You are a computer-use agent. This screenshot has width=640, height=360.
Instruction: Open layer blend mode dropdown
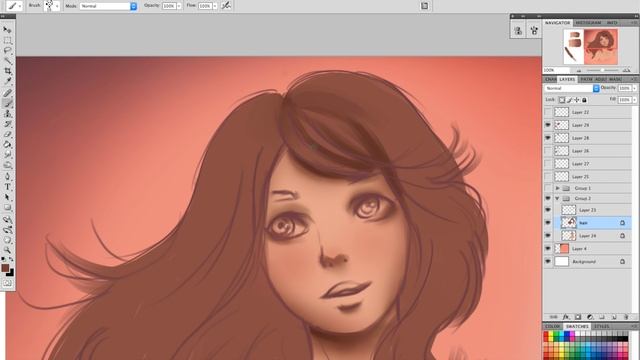tap(572, 88)
